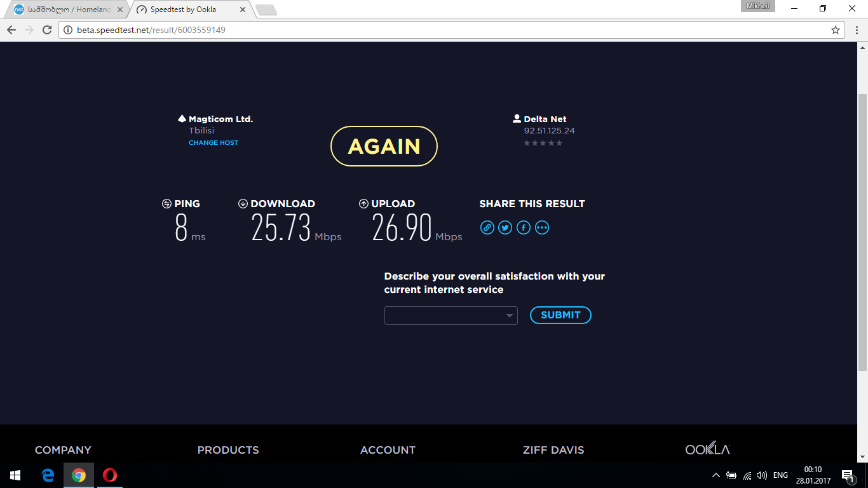Screen dimensions: 868x488
Task: Open the satisfaction rating dropdown
Action: pyautogui.click(x=451, y=315)
